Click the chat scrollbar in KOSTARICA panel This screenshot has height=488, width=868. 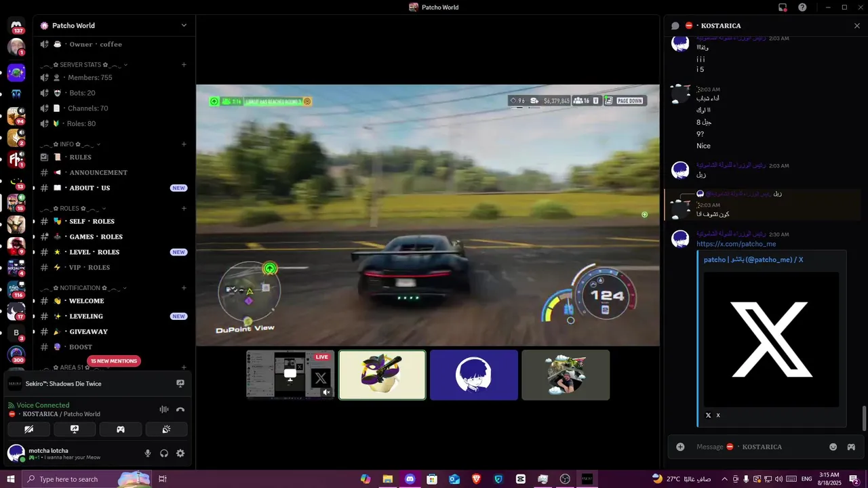864,418
